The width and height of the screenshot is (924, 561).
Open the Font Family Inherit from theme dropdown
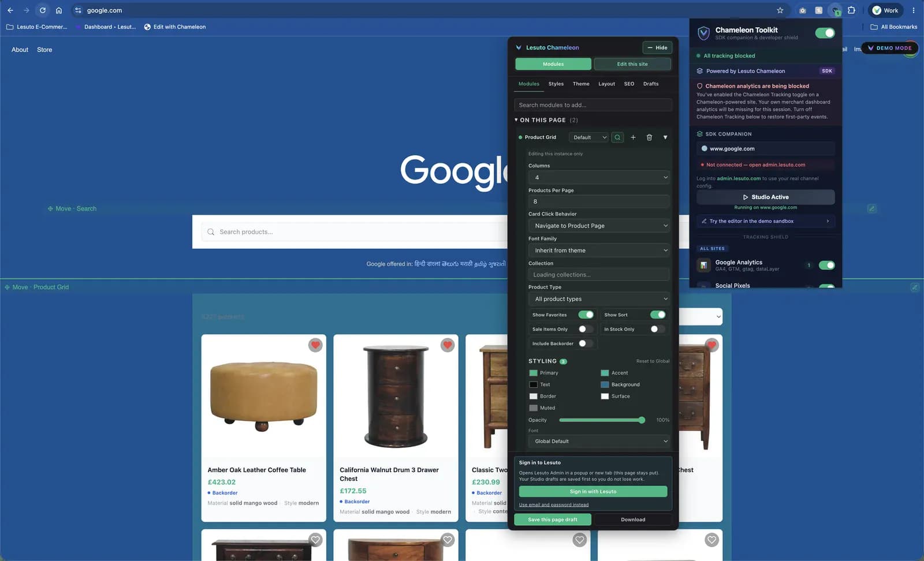tap(599, 250)
